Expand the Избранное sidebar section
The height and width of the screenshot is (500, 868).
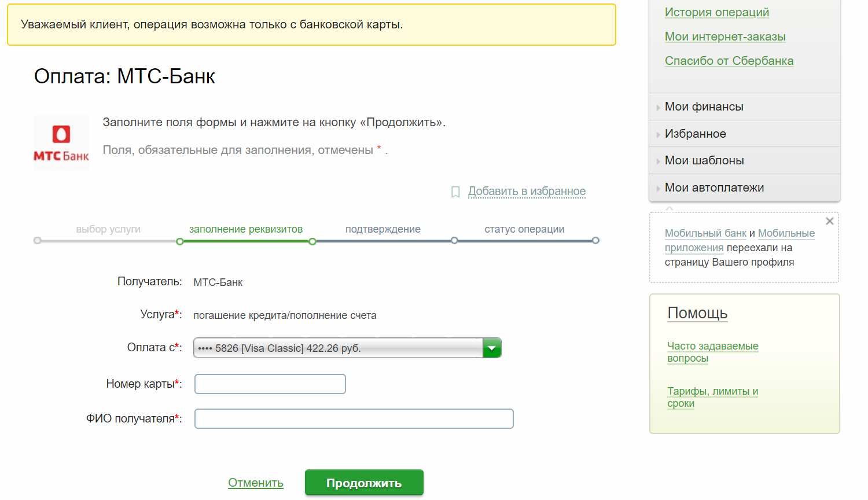click(695, 134)
